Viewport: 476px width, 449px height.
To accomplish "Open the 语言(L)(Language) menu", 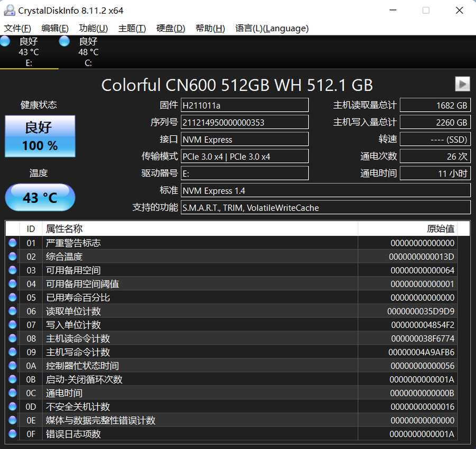I will tap(272, 28).
